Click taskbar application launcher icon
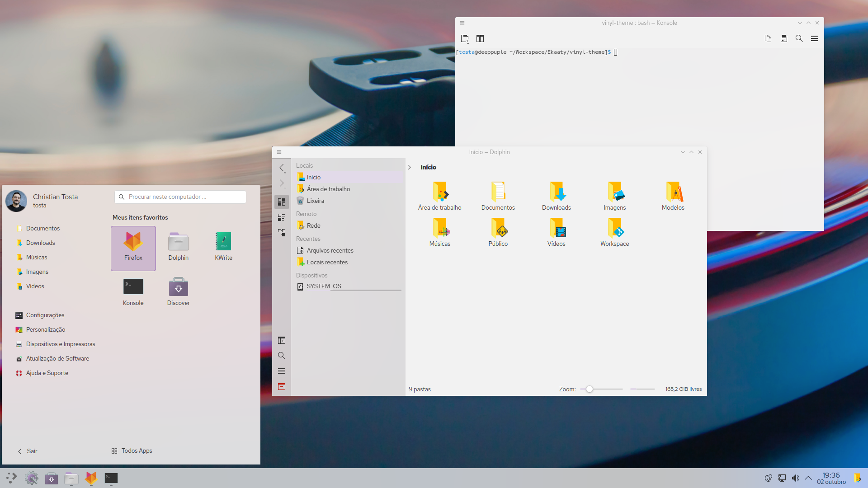This screenshot has width=868, height=488. pyautogui.click(x=12, y=478)
